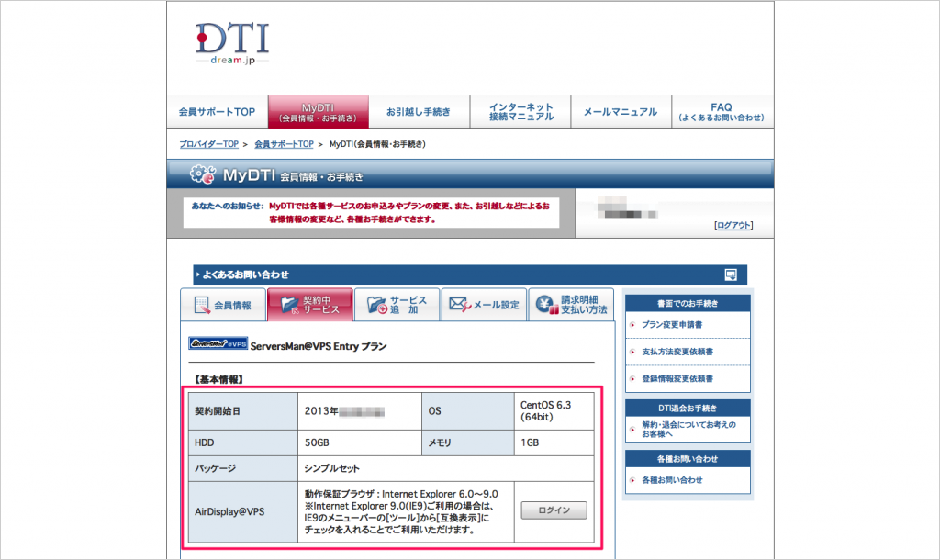Click the bullet icon beside プラン変更申請書
The width and height of the screenshot is (940, 560).
click(x=632, y=324)
